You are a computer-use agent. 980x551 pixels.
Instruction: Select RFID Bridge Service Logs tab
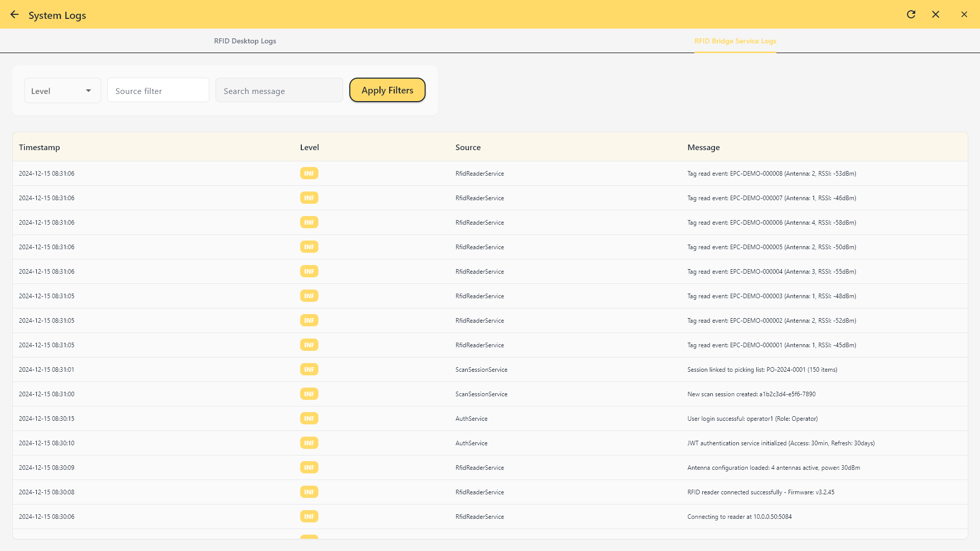(735, 41)
